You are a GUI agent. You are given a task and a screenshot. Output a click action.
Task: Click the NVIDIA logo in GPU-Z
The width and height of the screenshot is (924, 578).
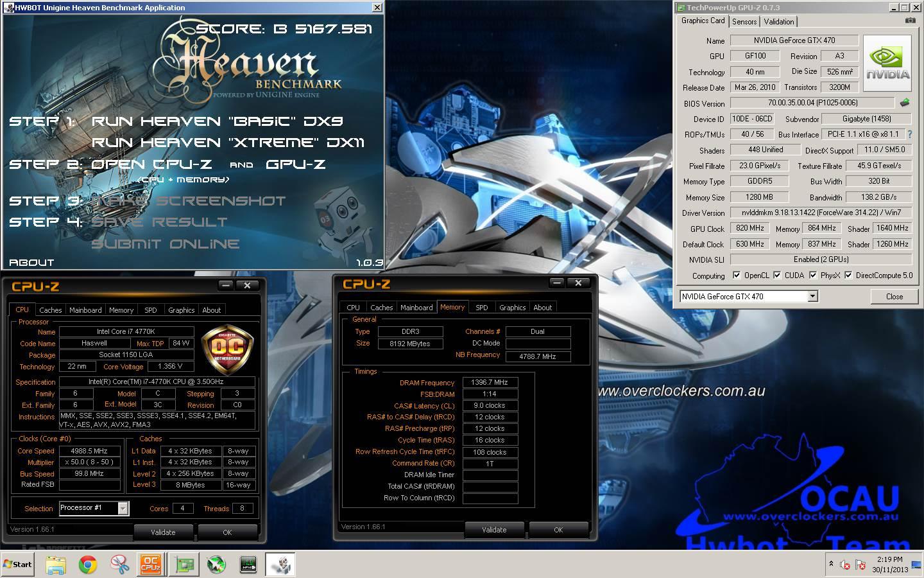pyautogui.click(x=887, y=62)
